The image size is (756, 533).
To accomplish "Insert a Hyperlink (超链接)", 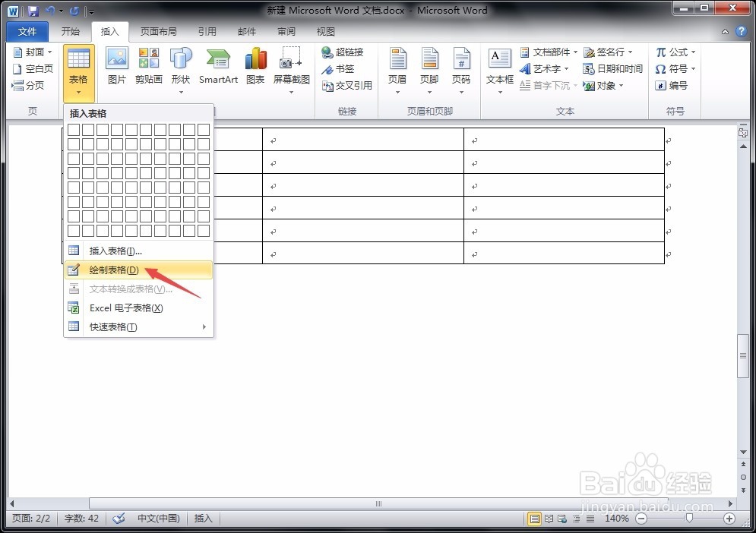I will coord(343,52).
